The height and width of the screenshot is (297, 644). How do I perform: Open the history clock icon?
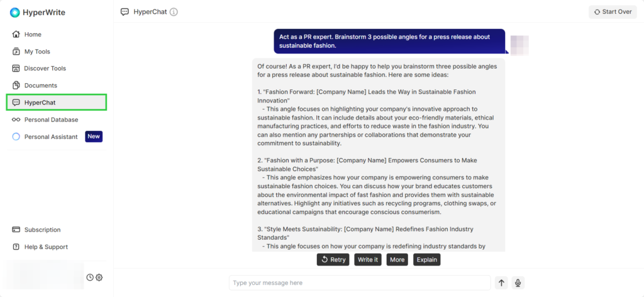(x=90, y=277)
